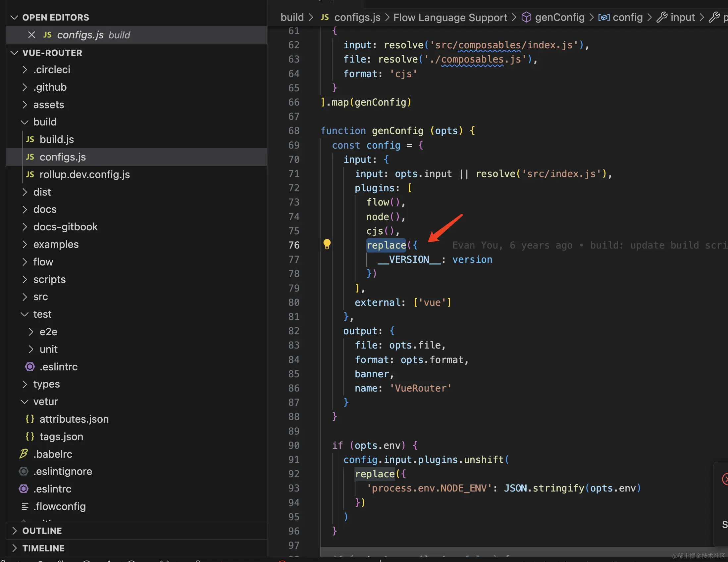Click the config breadcrumb symbol
Screen dimensions: 728x562
627,17
